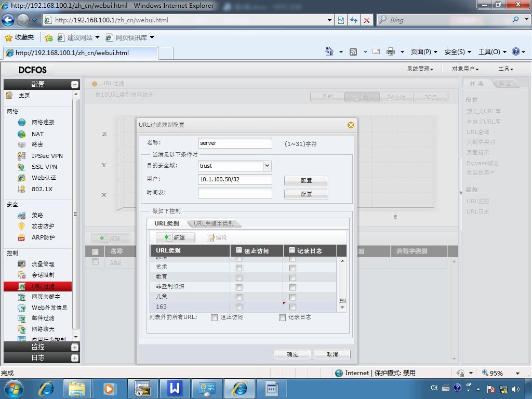Click the 时间表 empty input field
Screen dimensions: 532x399
click(x=235, y=193)
